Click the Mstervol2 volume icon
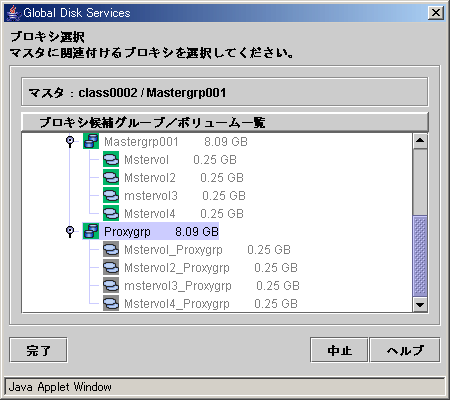The height and width of the screenshot is (400, 450). 111,177
